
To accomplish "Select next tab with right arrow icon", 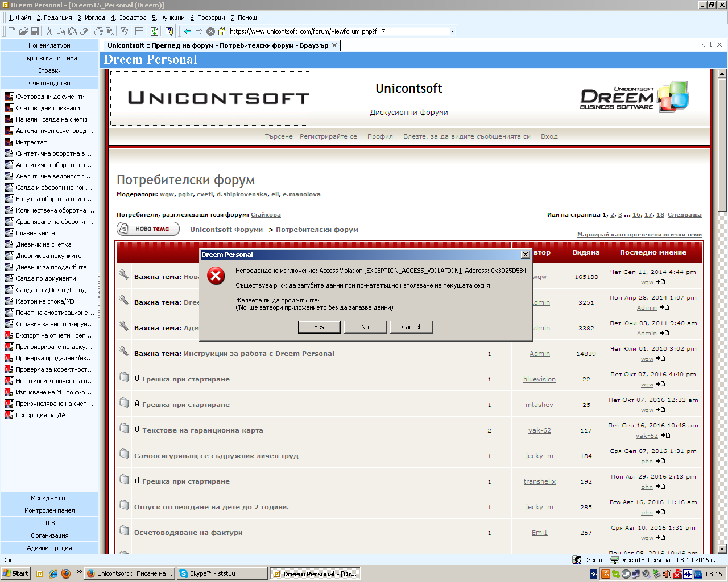I will pos(712,45).
